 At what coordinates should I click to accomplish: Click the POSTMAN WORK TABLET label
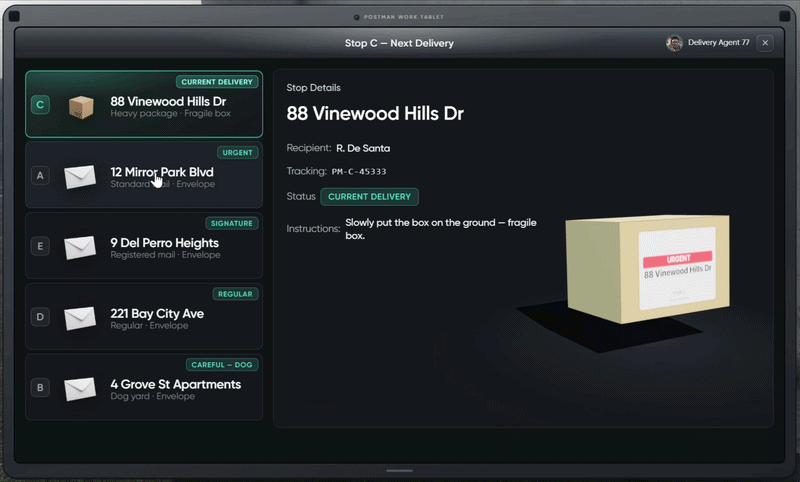click(404, 17)
